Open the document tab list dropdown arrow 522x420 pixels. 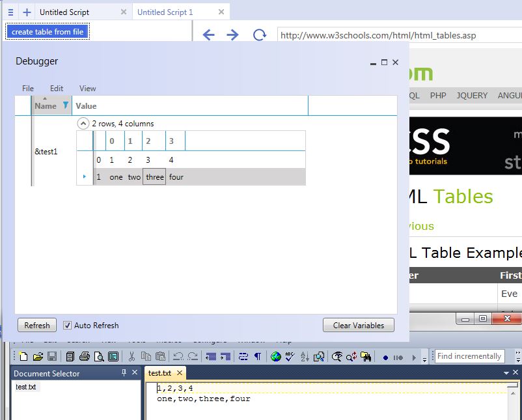[x=506, y=373]
